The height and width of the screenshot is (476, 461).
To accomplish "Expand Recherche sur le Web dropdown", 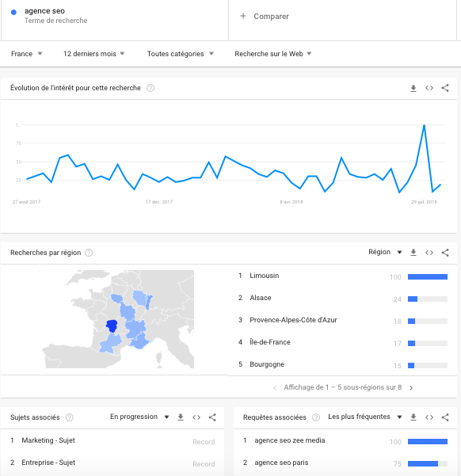I will point(273,54).
